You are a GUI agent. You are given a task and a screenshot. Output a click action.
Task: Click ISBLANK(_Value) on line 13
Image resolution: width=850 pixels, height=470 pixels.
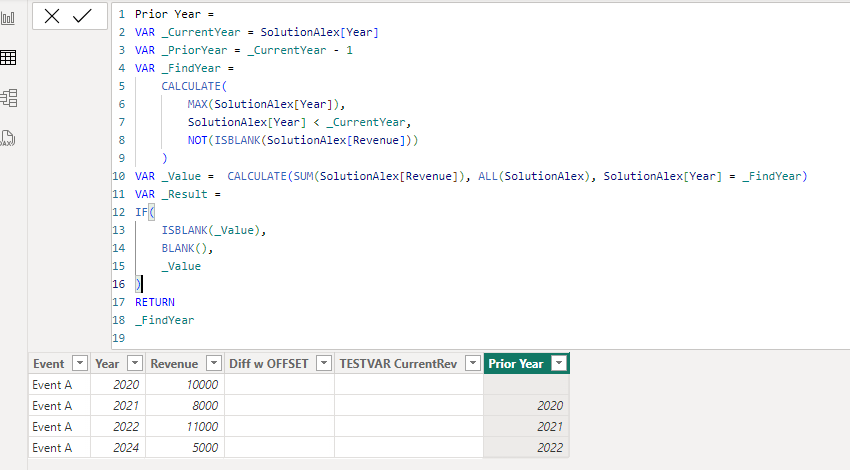pos(211,230)
